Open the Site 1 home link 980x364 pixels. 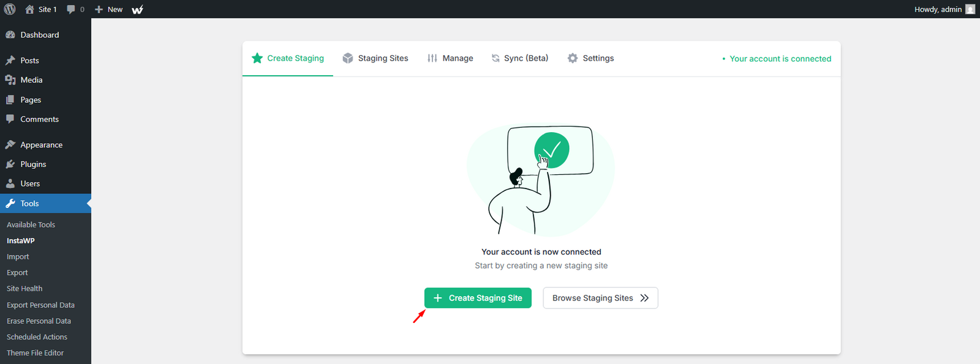pos(41,9)
